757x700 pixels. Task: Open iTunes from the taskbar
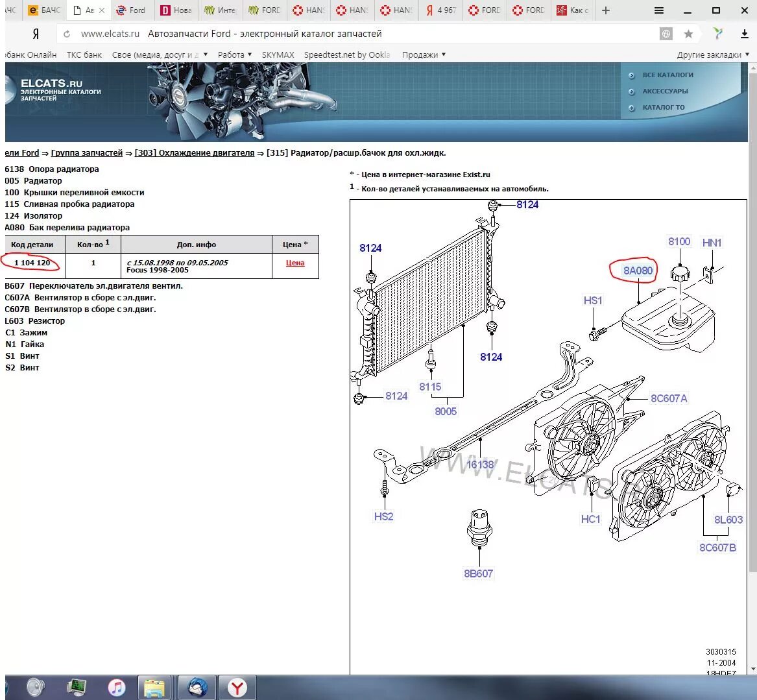pos(116,688)
